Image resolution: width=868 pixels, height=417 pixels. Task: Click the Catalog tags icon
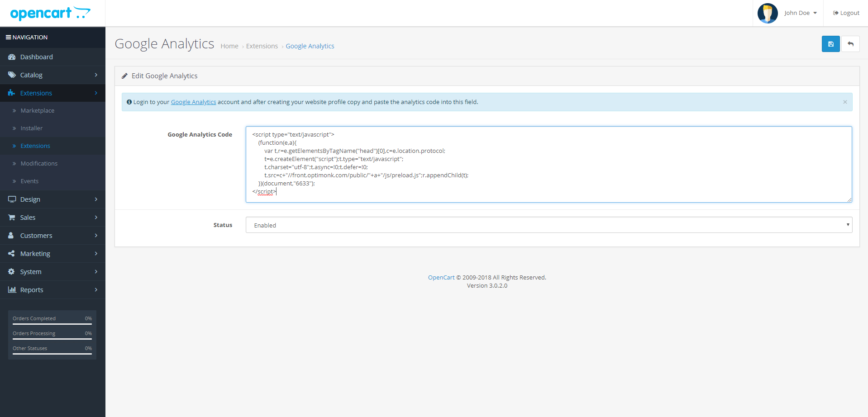point(12,75)
